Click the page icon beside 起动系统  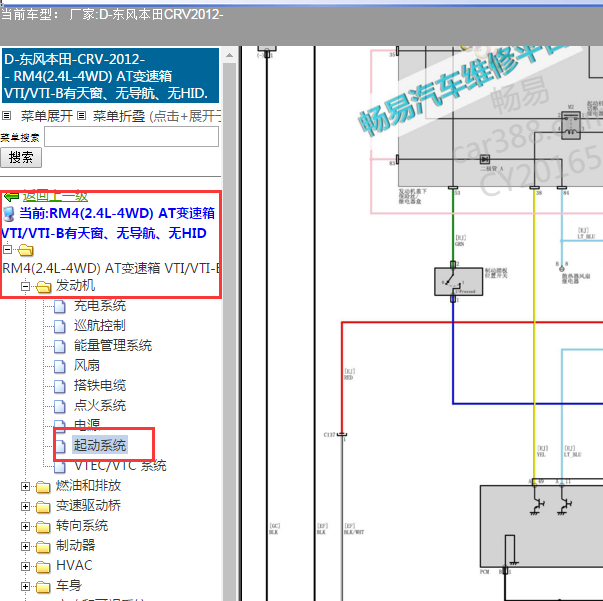tap(60, 446)
